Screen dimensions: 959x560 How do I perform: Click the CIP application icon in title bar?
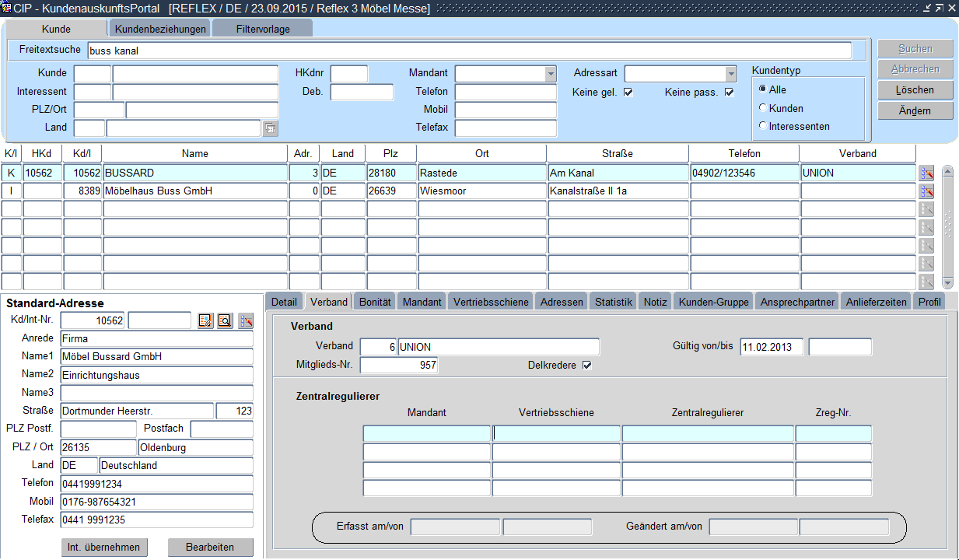click(6, 8)
